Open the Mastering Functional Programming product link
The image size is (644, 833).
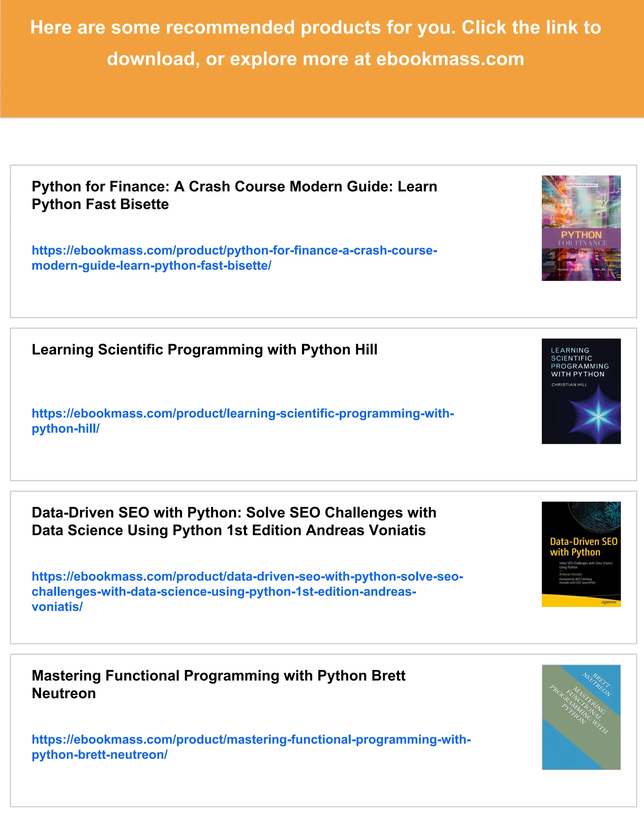[x=251, y=740]
